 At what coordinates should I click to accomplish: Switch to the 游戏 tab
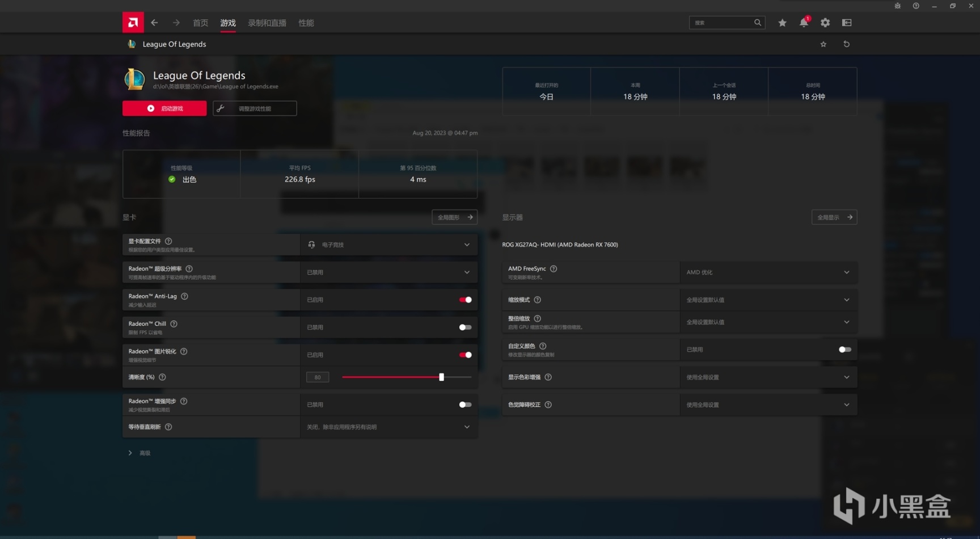228,23
